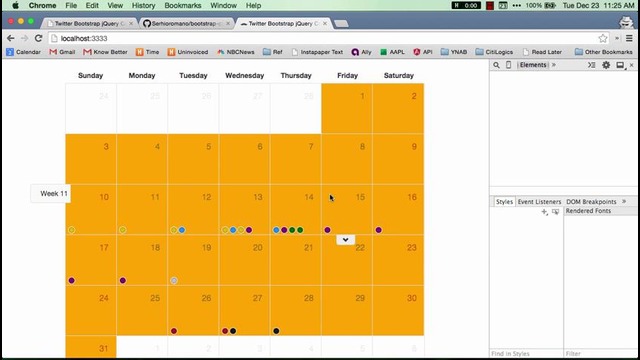Change DevTools dock side icon
640x360 pixels.
(620, 65)
